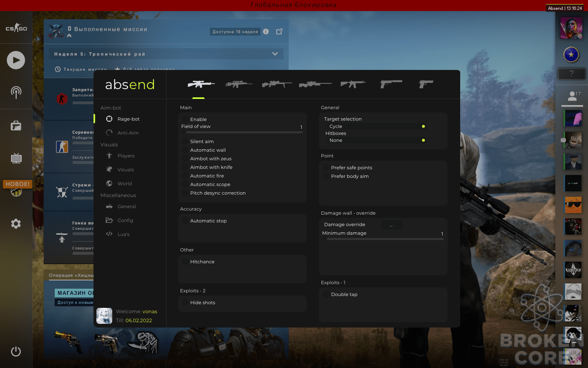Open the Play menu with the round play icon
The image size is (588, 368).
click(x=16, y=60)
